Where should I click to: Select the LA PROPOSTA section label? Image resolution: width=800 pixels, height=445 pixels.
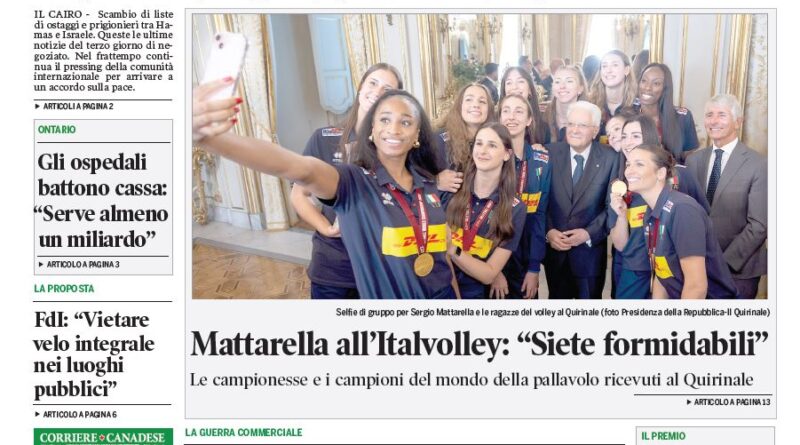point(64,289)
